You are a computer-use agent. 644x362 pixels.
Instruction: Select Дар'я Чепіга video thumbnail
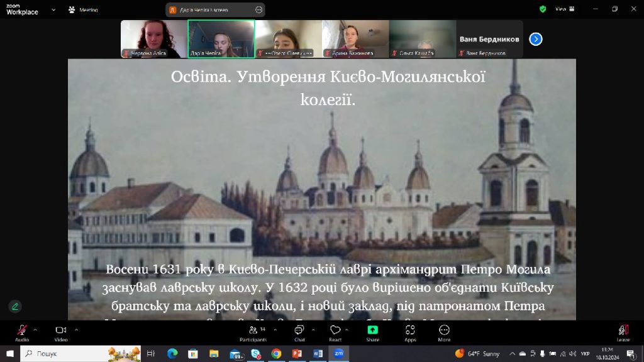point(221,39)
